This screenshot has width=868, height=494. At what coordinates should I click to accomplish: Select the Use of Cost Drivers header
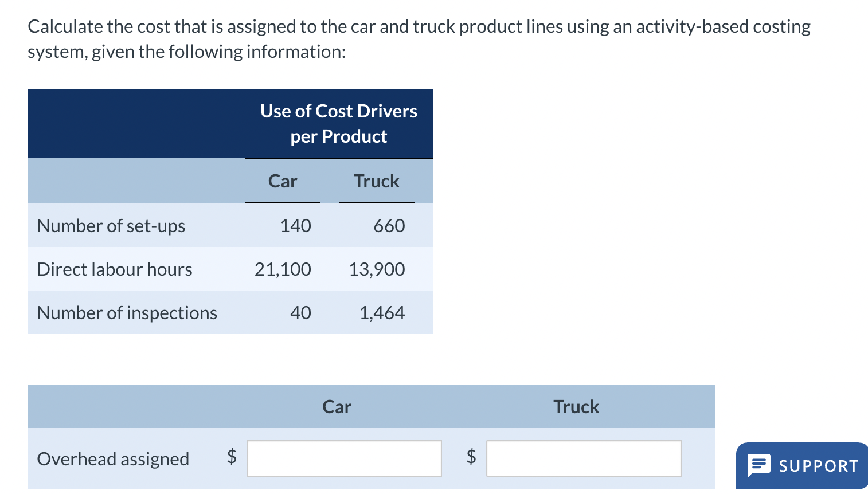pyautogui.click(x=338, y=123)
